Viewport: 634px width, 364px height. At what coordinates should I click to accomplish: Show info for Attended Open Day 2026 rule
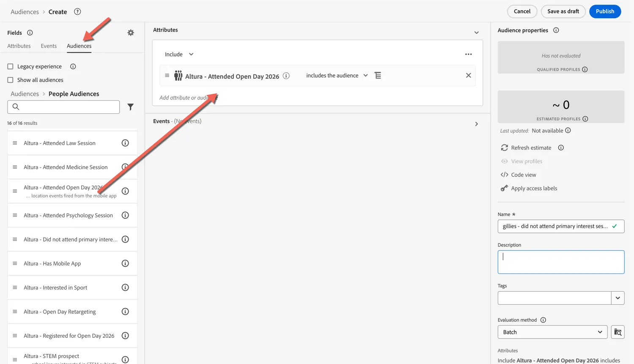pyautogui.click(x=286, y=76)
